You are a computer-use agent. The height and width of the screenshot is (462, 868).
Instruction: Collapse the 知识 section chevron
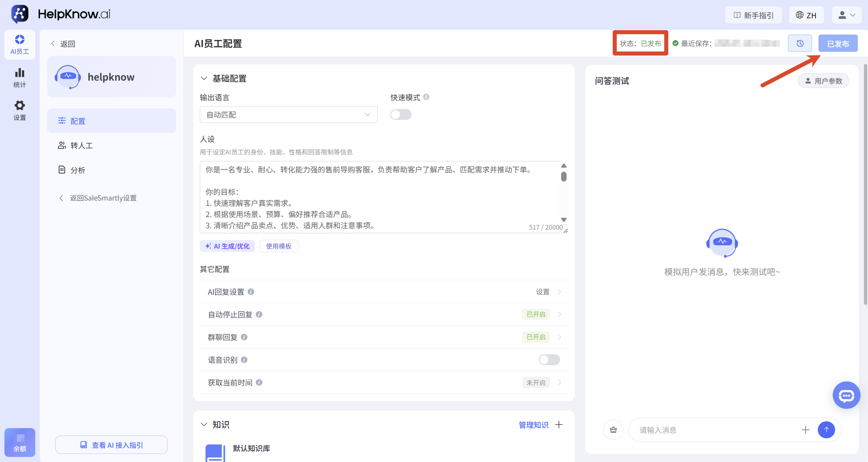(x=204, y=424)
